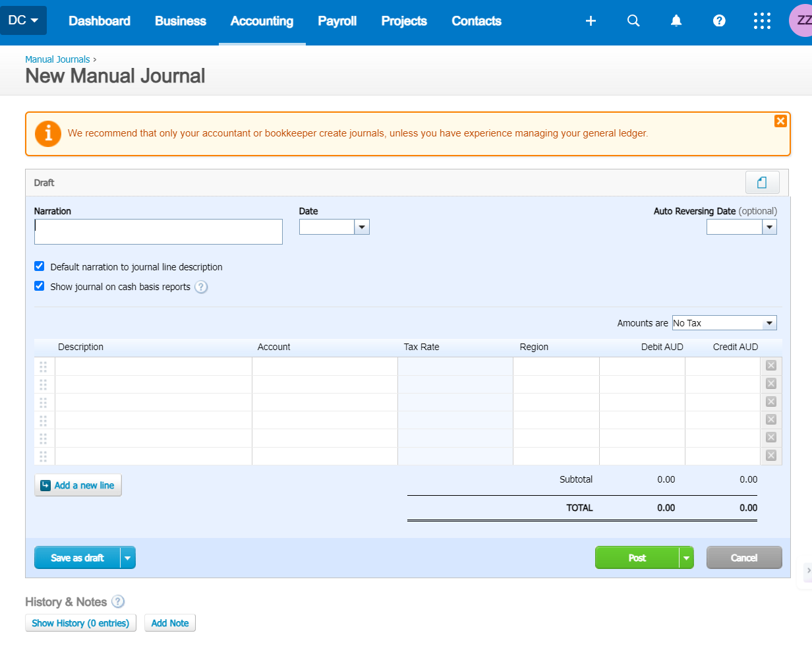Click help icon beside cash basis reports
Screen dimensions: 812x656
click(x=202, y=287)
